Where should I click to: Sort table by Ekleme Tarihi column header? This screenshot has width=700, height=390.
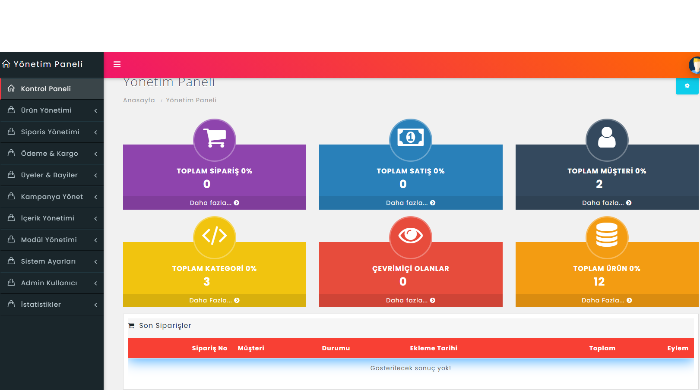(x=433, y=348)
